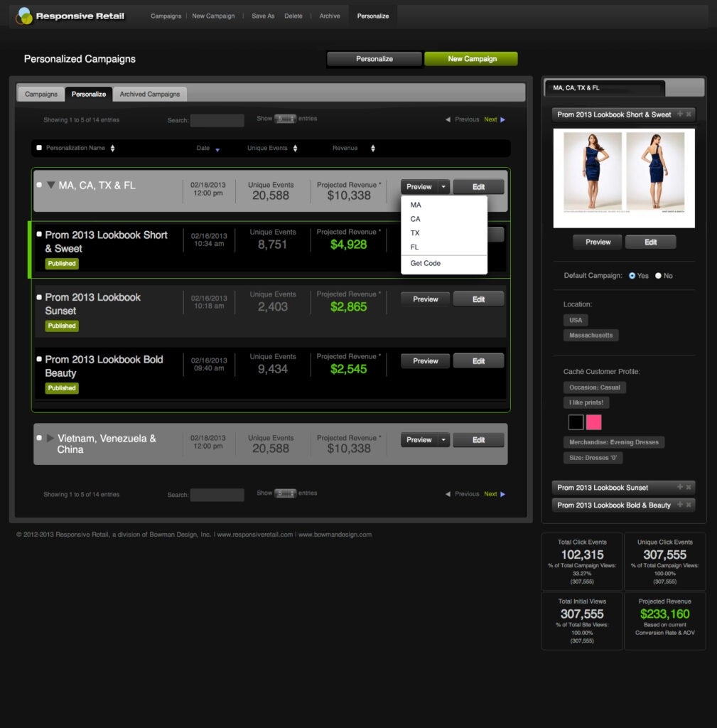Click the left arrow beside Previous below the table
This screenshot has height=728, width=717.
448,494
